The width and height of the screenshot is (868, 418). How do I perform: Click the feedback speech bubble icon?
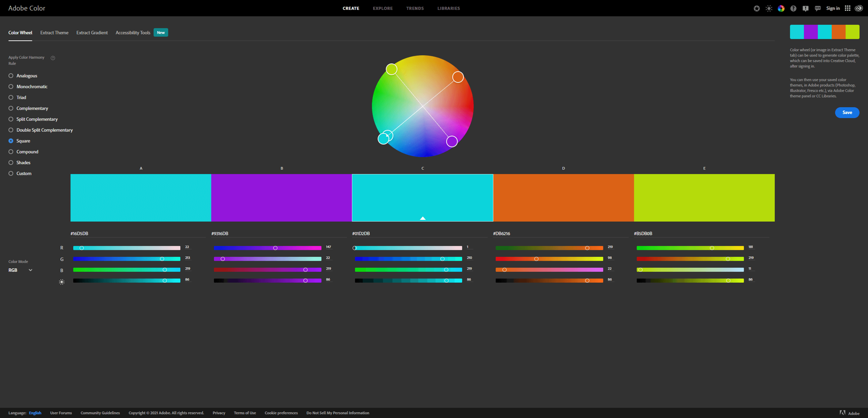pos(817,8)
